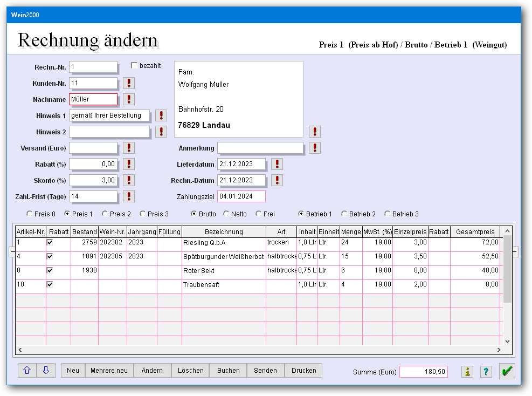Click the exclamation icon beside Lieferdatum
The height and width of the screenshot is (396, 532).
coord(277,164)
